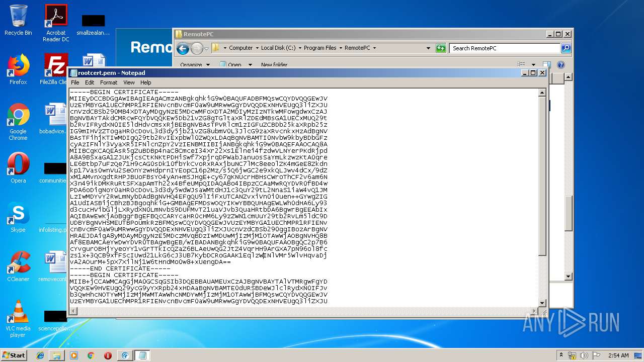Open Notepad Help menu
This screenshot has width=644, height=362.
[x=146, y=82]
